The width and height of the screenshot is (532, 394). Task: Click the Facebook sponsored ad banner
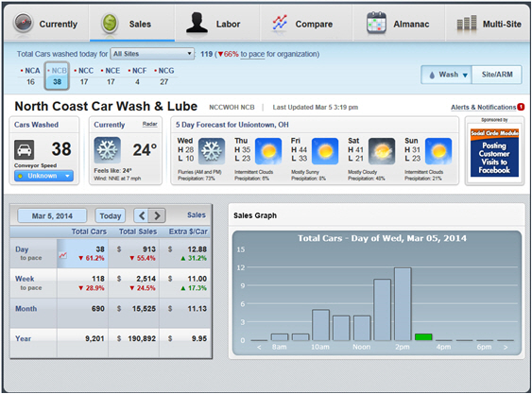494,153
